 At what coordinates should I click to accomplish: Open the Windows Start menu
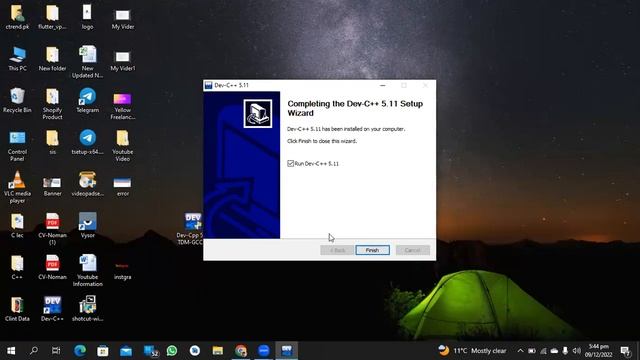pyautogui.click(x=11, y=351)
